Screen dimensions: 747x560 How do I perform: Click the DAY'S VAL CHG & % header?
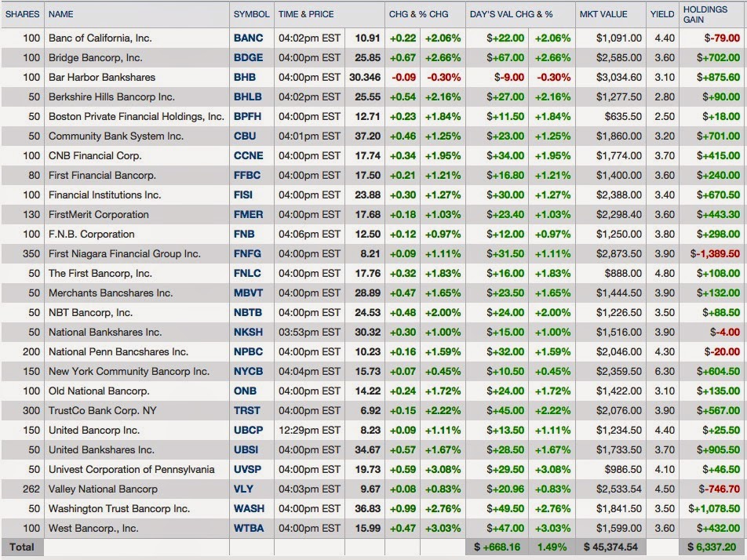[511, 14]
